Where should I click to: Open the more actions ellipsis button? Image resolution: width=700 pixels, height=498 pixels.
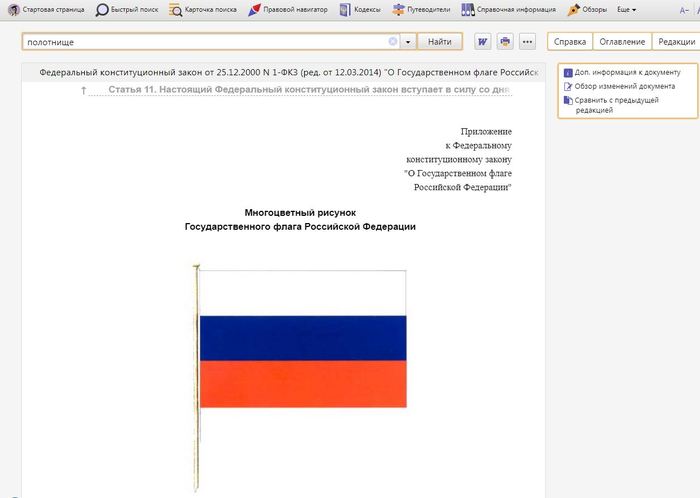click(x=528, y=42)
